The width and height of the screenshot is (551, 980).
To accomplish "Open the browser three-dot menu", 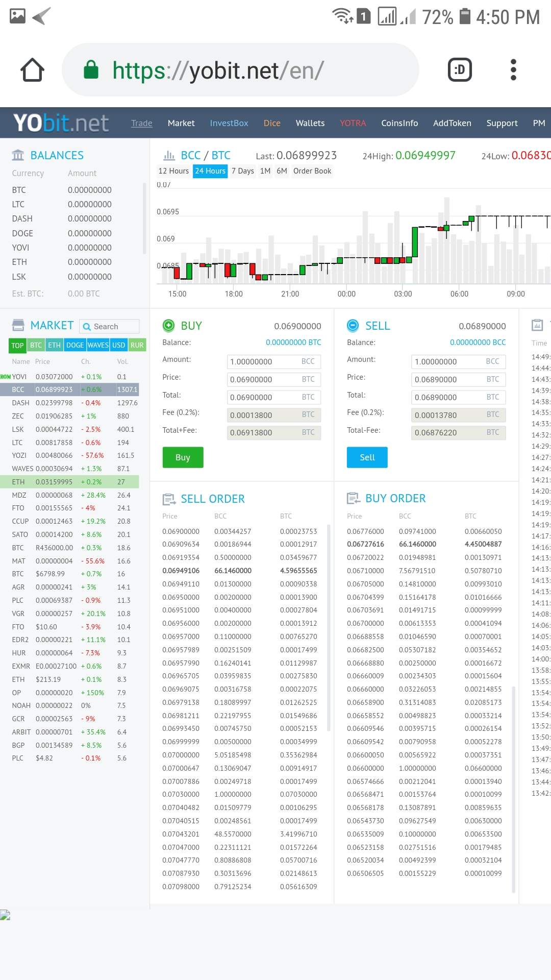I will pyautogui.click(x=513, y=70).
